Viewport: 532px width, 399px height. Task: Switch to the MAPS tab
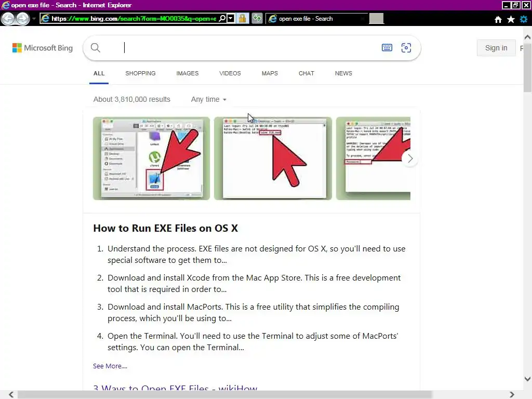coord(270,73)
